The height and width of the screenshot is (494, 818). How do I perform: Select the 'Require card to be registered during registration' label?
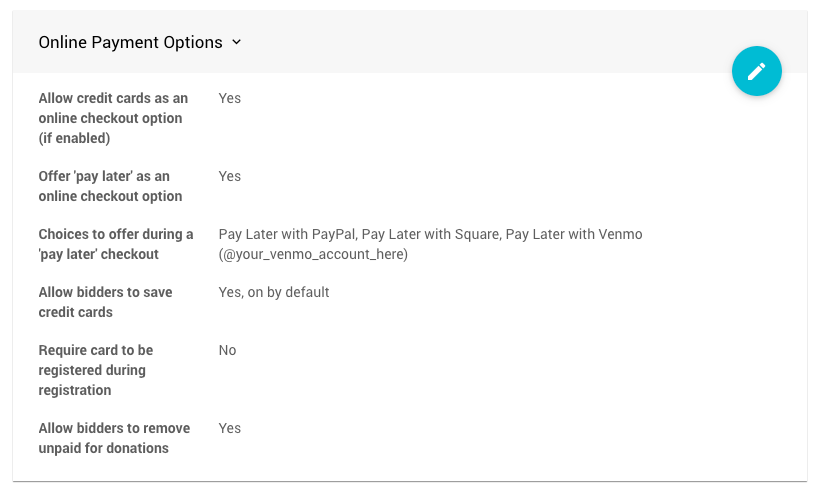[95, 370]
